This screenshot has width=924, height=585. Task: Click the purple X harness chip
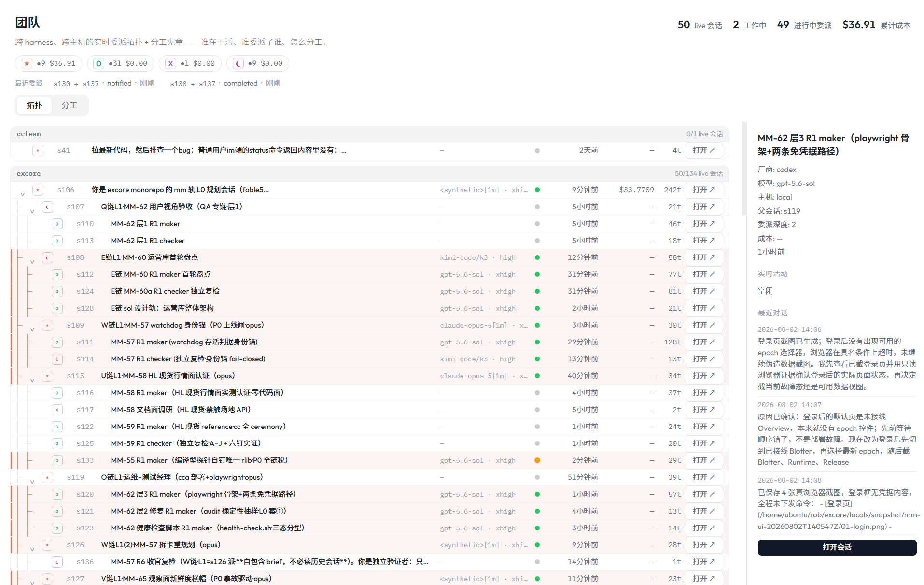(x=190, y=63)
